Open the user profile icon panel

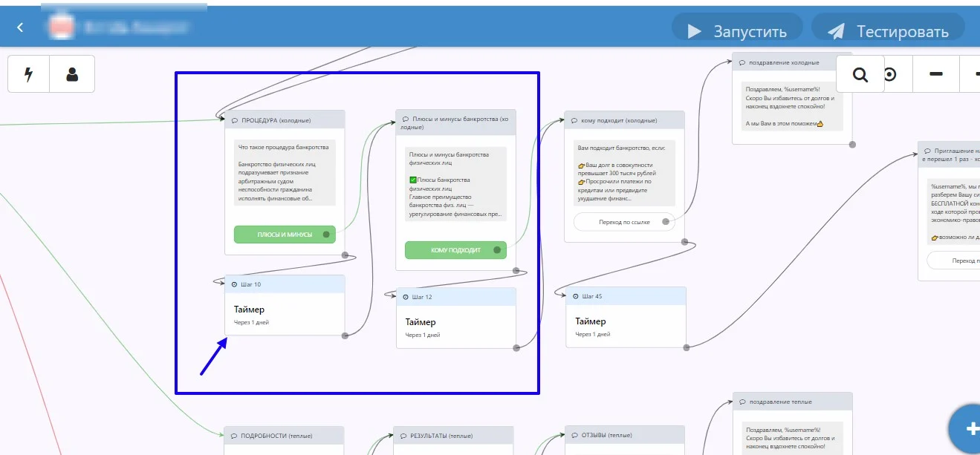[72, 74]
